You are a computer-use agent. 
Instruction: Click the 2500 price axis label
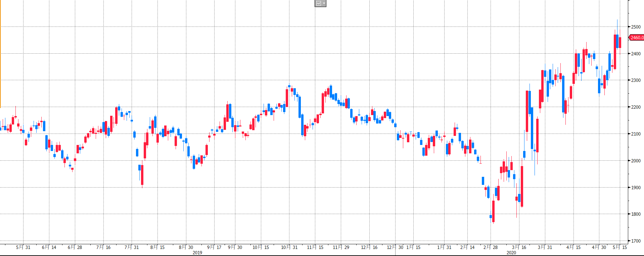(636, 27)
